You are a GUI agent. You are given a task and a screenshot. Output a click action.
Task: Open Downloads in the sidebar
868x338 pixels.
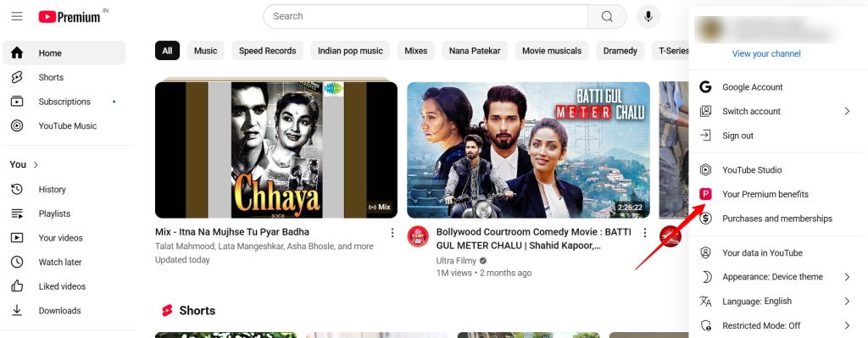64,311
